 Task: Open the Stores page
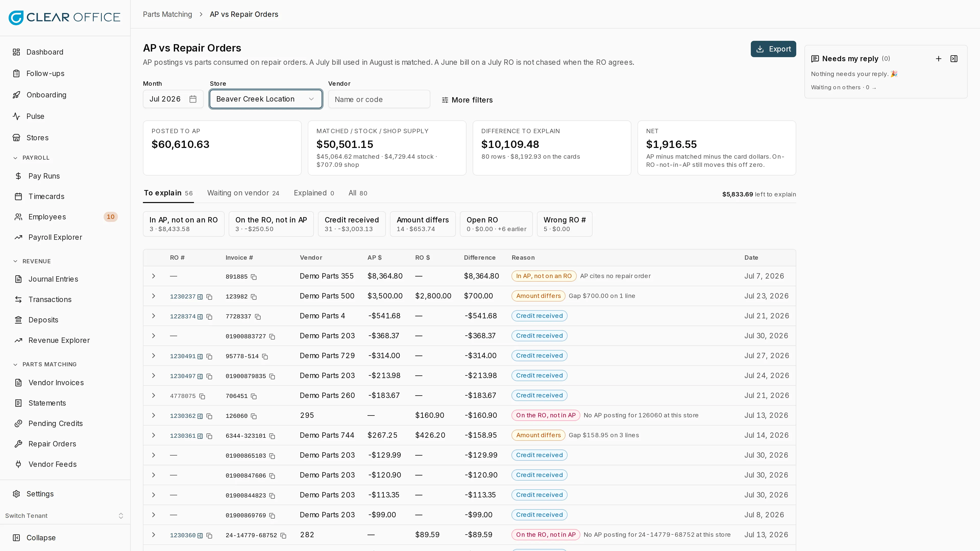point(65,138)
